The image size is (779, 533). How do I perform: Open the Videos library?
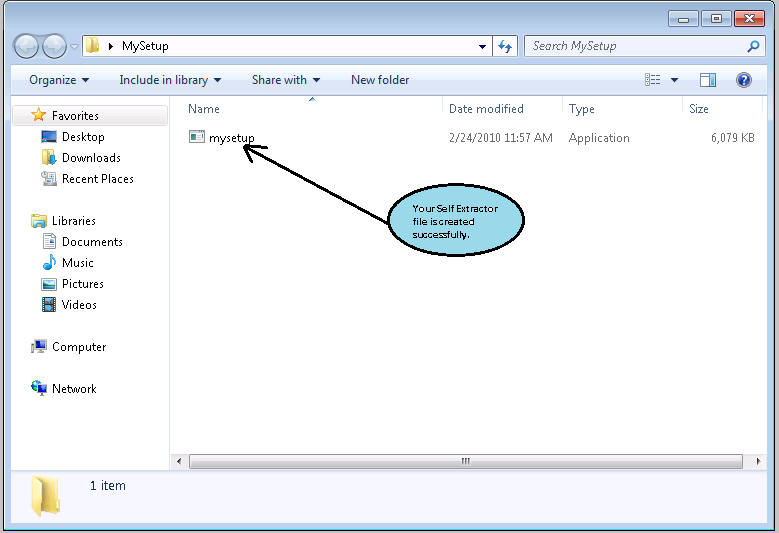pyautogui.click(x=79, y=305)
